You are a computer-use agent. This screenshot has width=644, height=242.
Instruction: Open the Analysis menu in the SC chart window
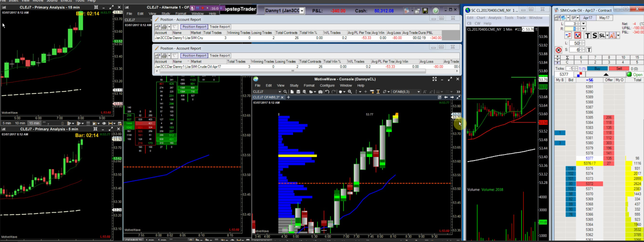pos(495,18)
